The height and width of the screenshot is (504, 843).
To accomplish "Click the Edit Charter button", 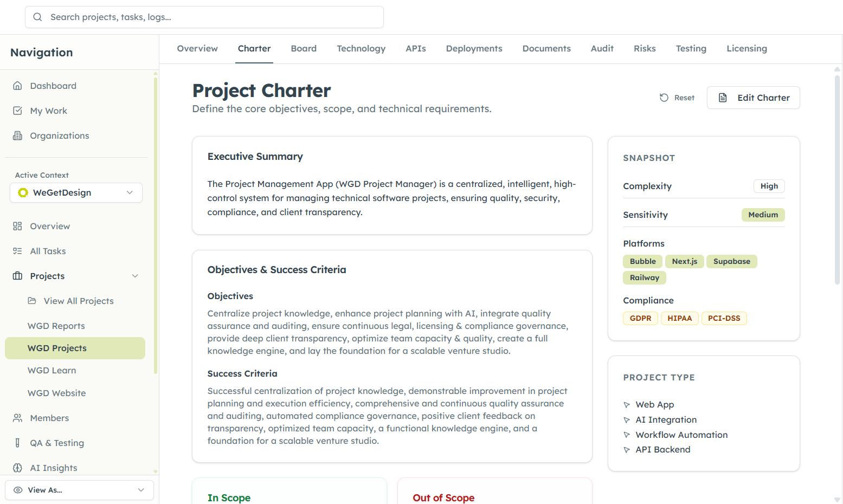I will (x=753, y=98).
